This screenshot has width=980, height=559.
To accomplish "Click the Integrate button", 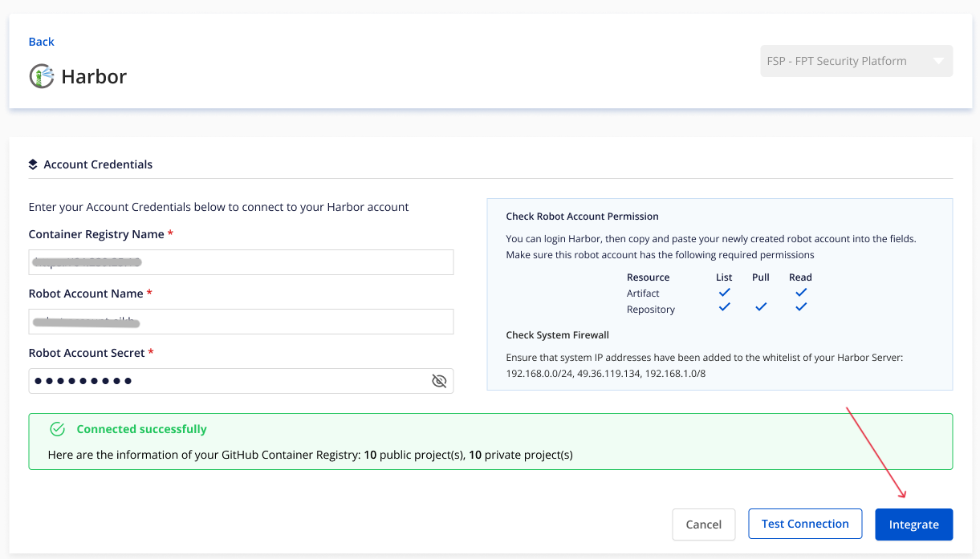I will (x=913, y=525).
